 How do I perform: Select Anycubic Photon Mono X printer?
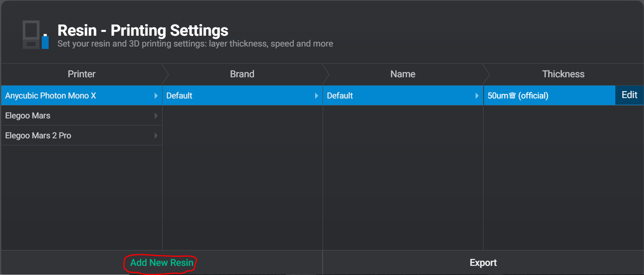point(51,96)
